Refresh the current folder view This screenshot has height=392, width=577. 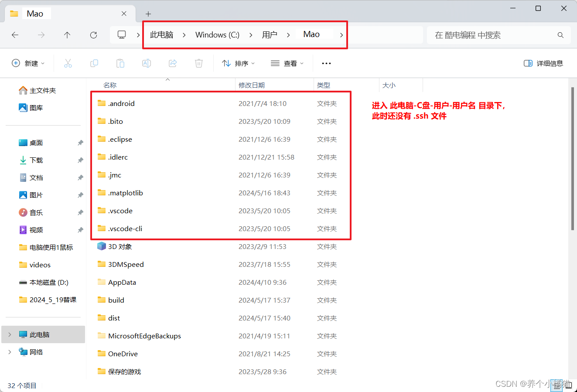(x=93, y=35)
